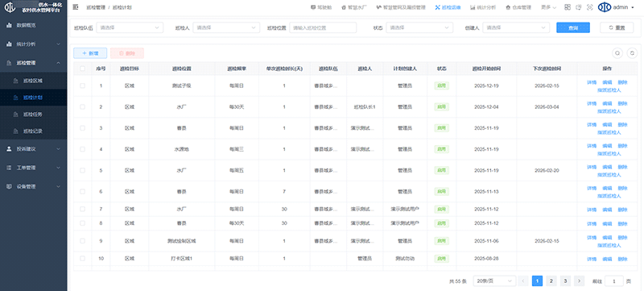Click the 智慧水厂 icon in top navigation

(x=344, y=7)
